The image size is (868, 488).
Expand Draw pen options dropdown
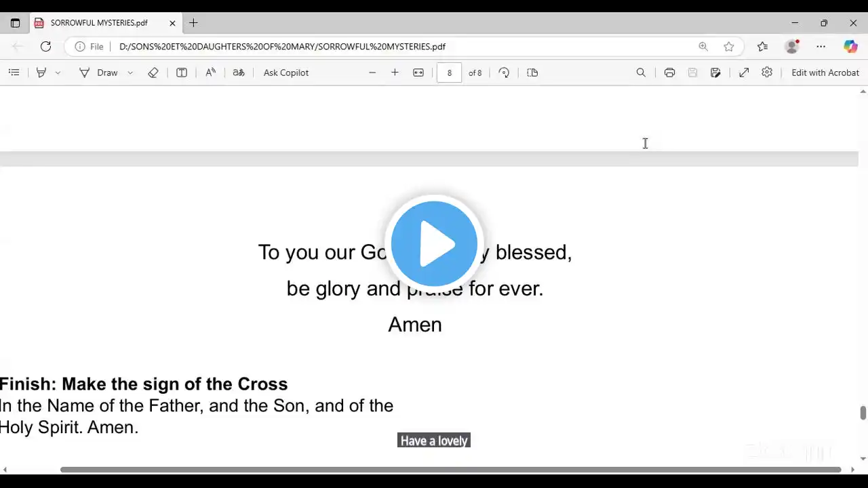point(130,73)
